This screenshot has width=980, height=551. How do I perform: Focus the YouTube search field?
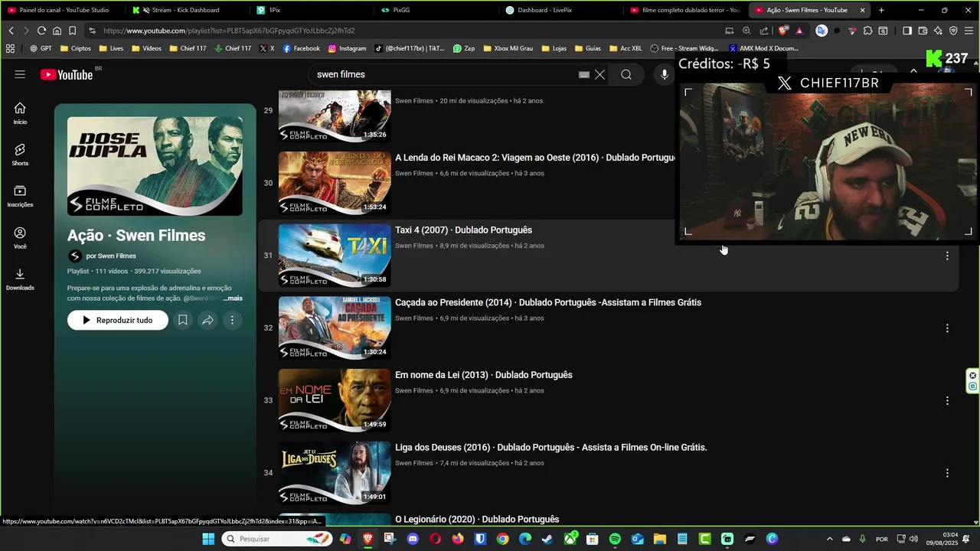coord(444,74)
